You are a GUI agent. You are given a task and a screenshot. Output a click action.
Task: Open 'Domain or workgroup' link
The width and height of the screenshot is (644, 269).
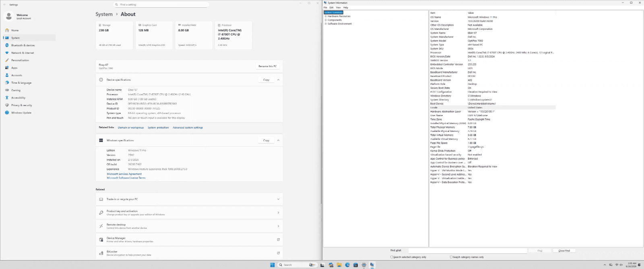[x=131, y=127]
